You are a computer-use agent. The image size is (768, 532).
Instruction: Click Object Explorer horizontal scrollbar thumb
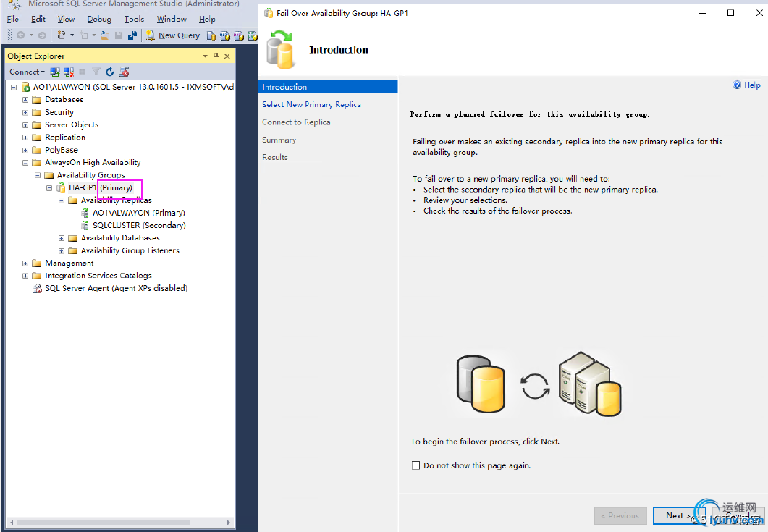click(104, 522)
